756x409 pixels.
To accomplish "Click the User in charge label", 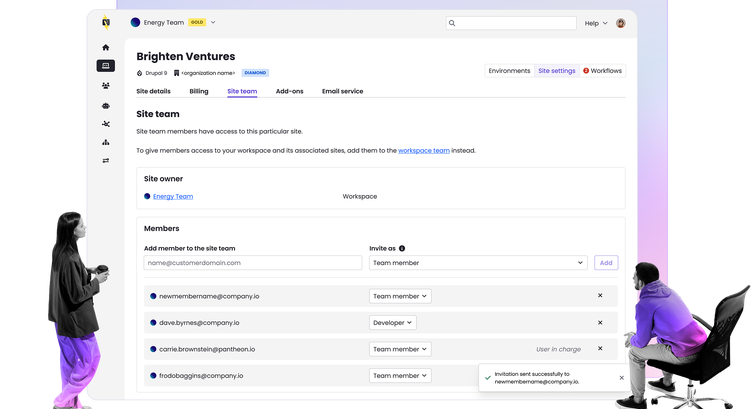I will (x=558, y=349).
